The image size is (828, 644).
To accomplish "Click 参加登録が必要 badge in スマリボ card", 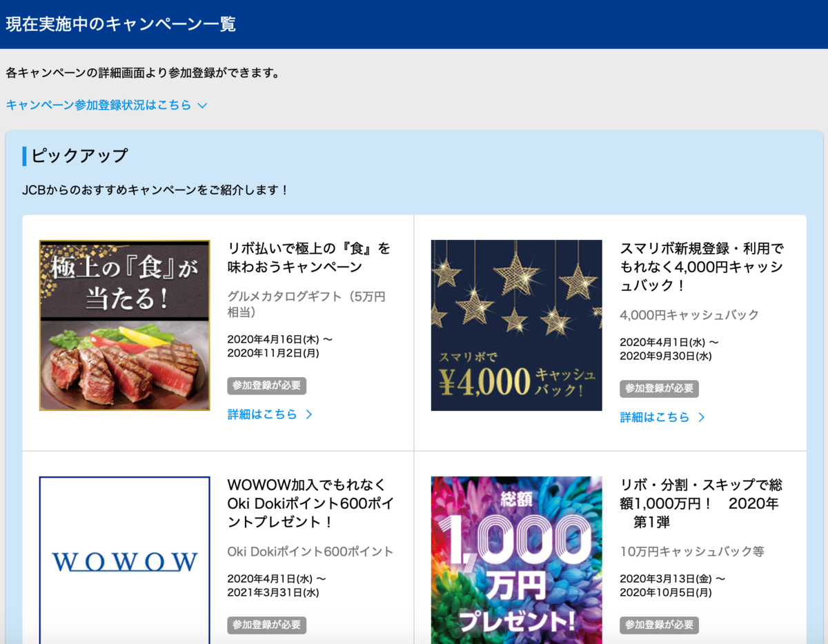I will pyautogui.click(x=659, y=389).
